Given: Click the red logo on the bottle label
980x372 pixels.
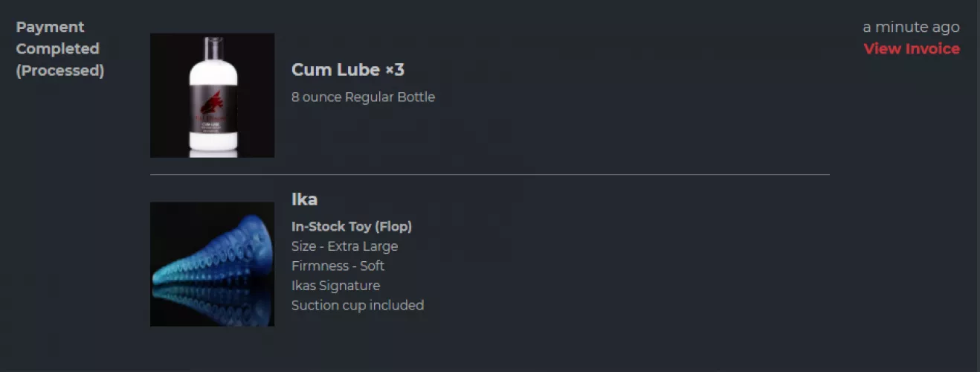Looking at the screenshot, I should (212, 103).
